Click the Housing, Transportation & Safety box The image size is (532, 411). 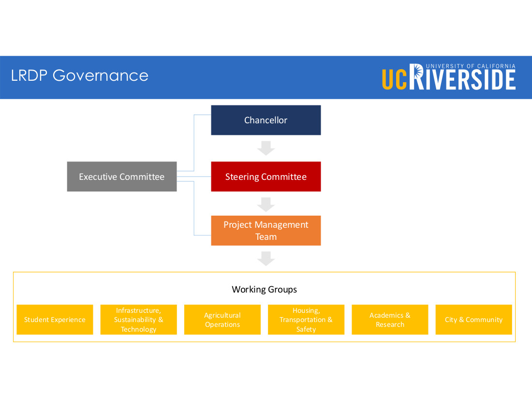[x=306, y=320]
